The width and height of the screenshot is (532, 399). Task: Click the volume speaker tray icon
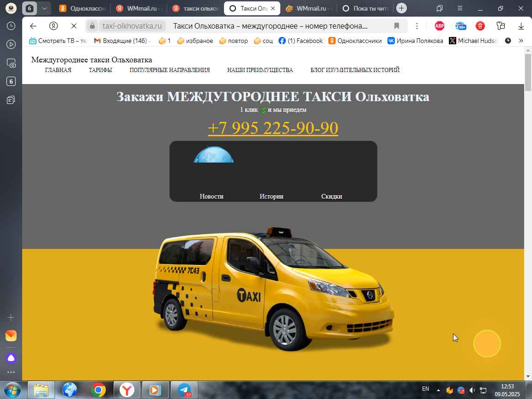472,391
